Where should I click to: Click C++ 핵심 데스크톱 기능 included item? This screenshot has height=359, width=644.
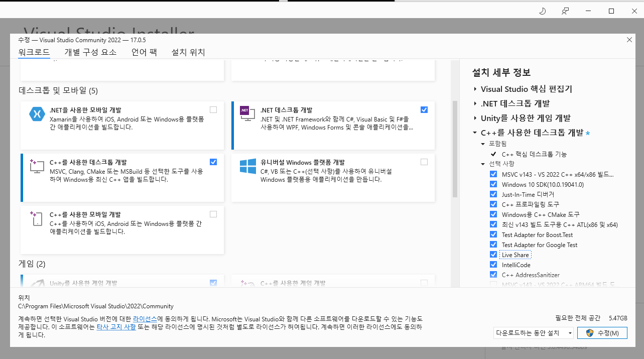click(534, 154)
